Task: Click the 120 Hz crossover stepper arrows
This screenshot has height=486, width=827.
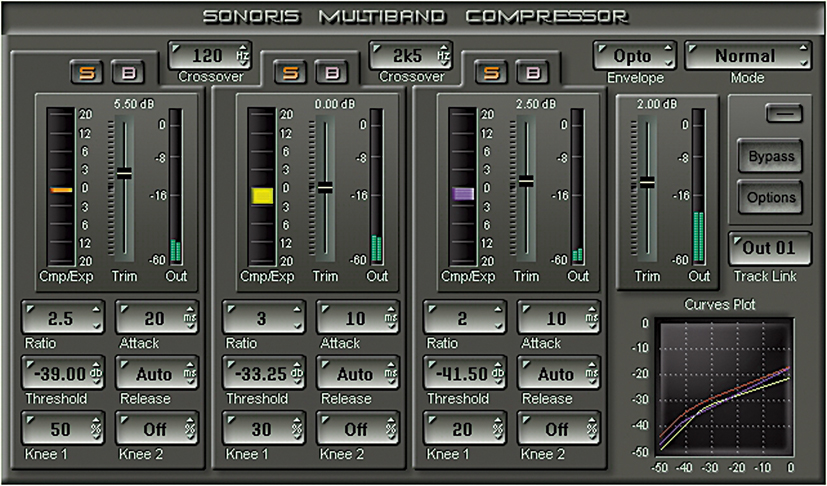Action: [244, 55]
